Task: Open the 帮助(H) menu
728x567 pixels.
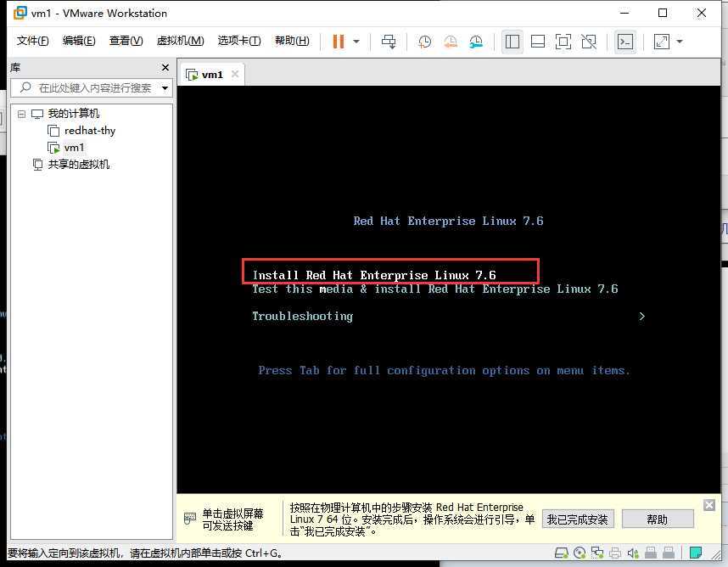Action: pos(292,41)
